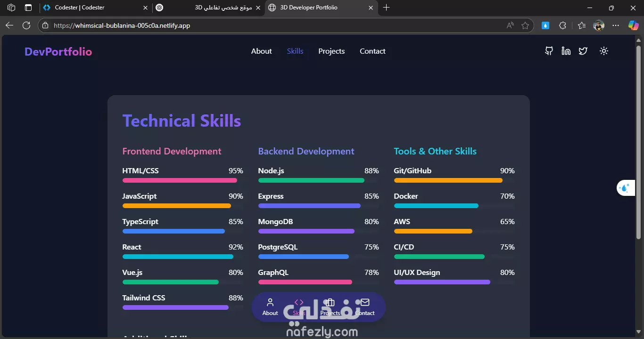Open Read aloud from address bar
The image size is (644, 339).
coord(510,25)
